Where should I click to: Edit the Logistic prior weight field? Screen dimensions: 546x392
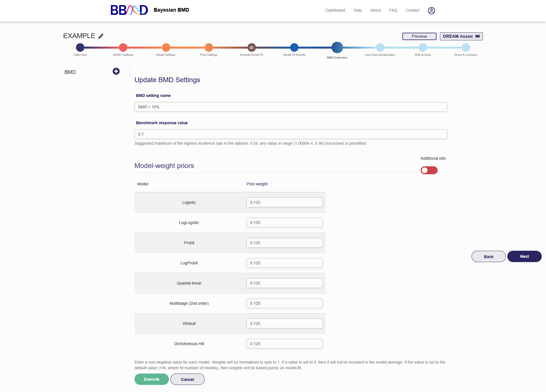284,202
